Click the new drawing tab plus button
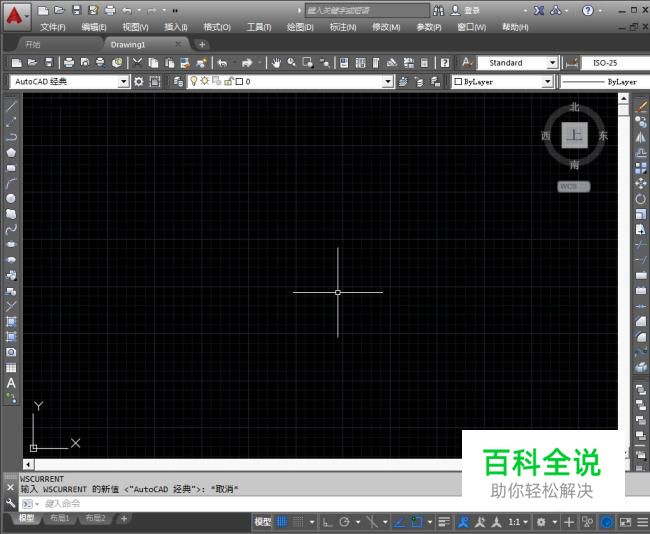 [x=202, y=44]
